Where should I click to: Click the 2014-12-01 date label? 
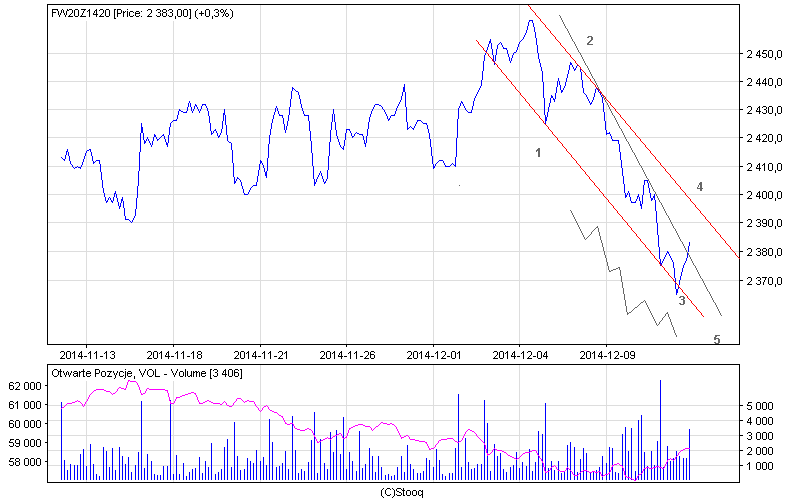point(434,355)
